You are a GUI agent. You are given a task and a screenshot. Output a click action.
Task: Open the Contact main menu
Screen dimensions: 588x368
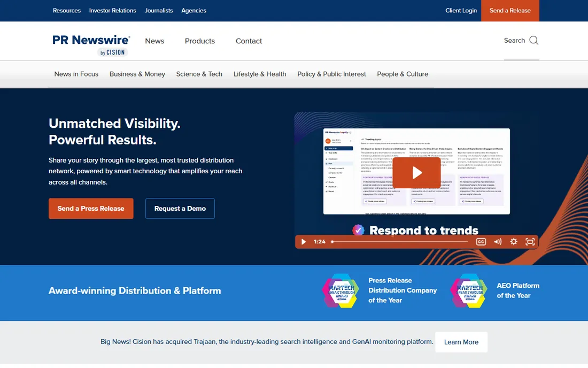click(249, 41)
